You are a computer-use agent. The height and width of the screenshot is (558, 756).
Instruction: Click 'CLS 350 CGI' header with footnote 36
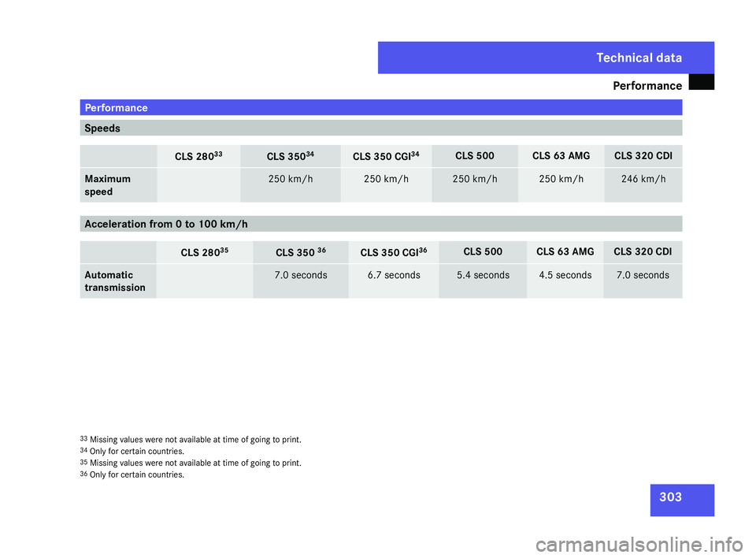pyautogui.click(x=394, y=252)
